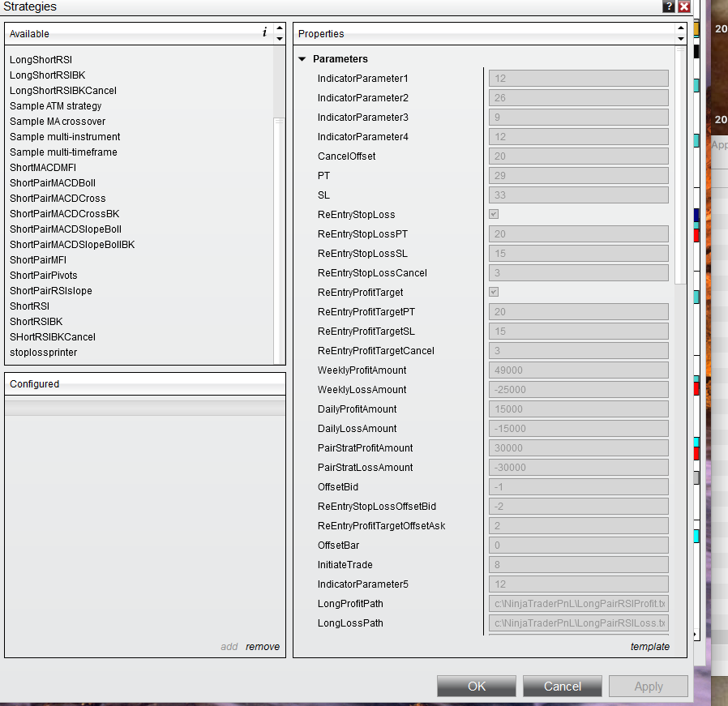This screenshot has width=728, height=706.
Task: Click the DailyLossAmount value field
Action: pos(579,429)
